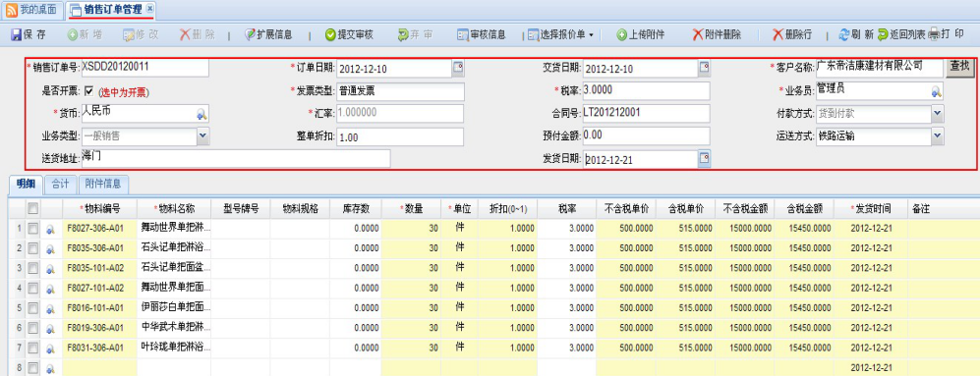Open calendar picker for 交货日期
Viewport: 980px width, 376px height.
point(705,68)
